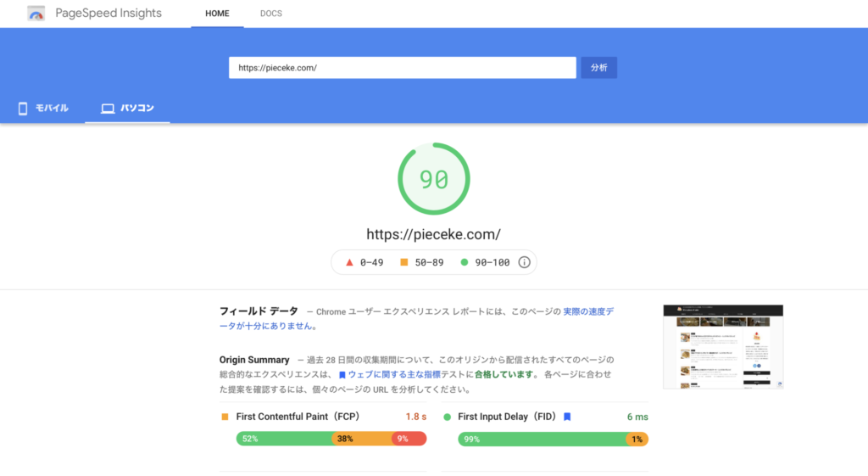Open the page screenshot thumbnail
Screen dimensions: 868x476
(723, 347)
